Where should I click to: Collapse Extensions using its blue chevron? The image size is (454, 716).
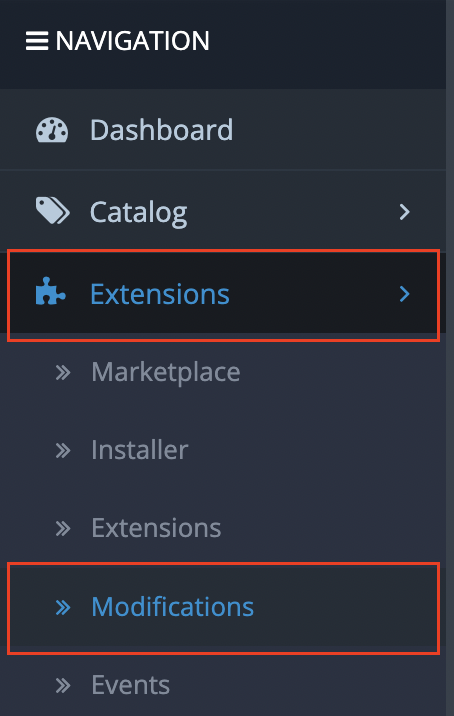(x=404, y=294)
